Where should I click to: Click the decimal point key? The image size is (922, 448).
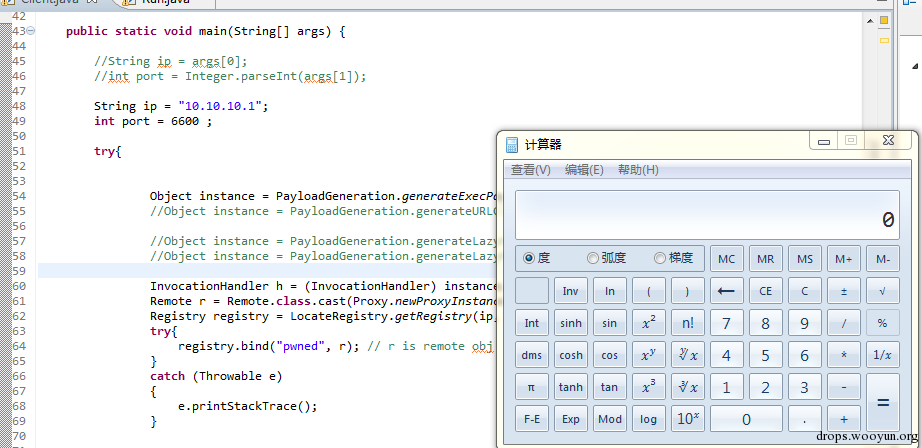[805, 419]
